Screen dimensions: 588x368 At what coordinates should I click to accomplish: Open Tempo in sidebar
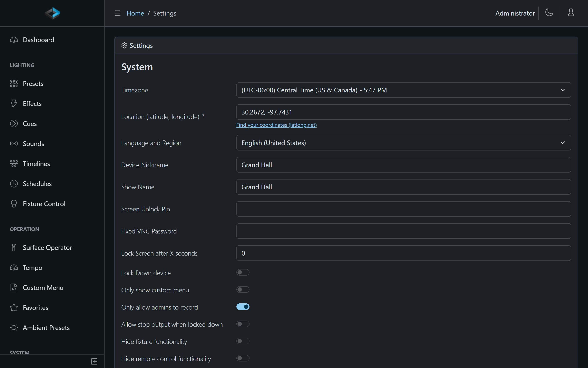click(x=32, y=267)
